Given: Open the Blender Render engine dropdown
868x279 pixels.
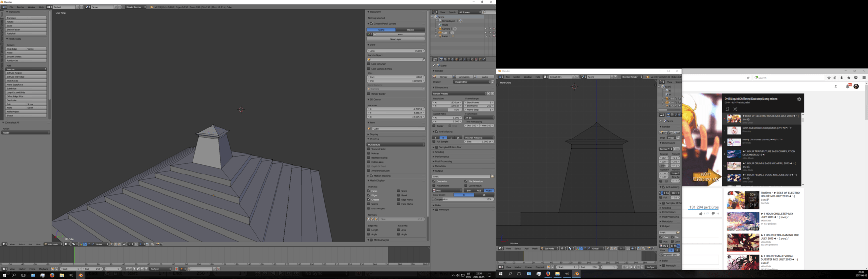Looking at the screenshot, I should (135, 7).
